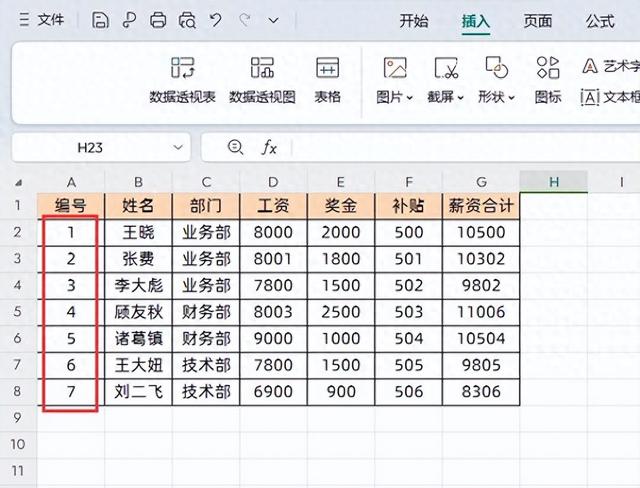Switch to the 开始 tab
The image size is (640, 488).
pos(413,21)
